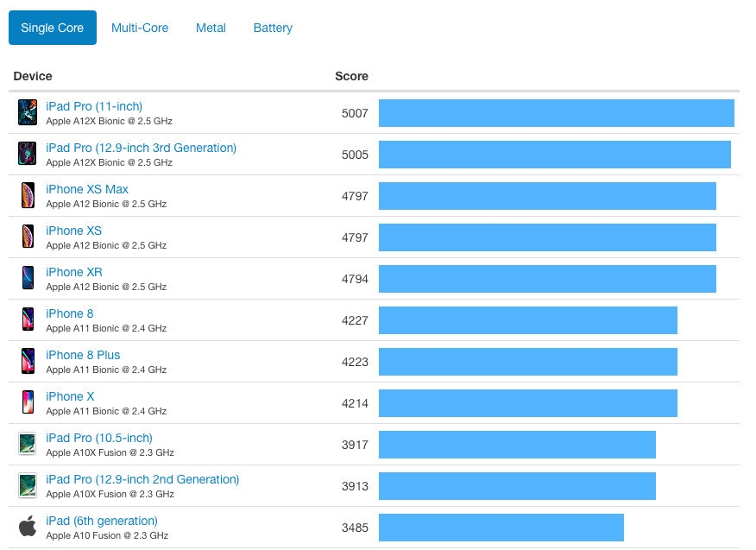Click Apple A12 Bionic text under iPhone XR

tap(106, 287)
